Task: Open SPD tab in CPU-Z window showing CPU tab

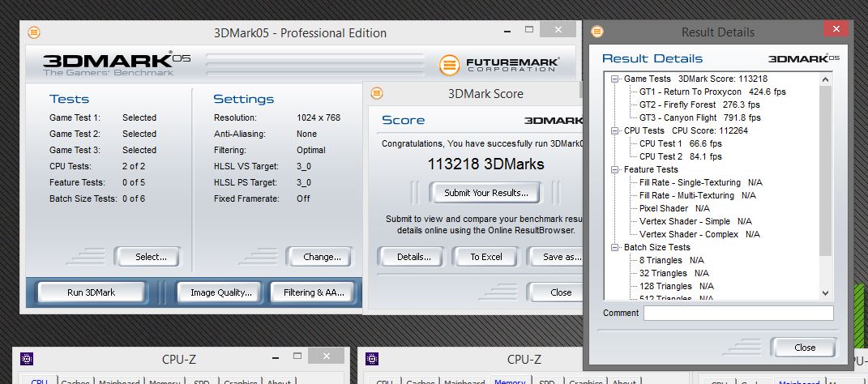Action: 202,382
